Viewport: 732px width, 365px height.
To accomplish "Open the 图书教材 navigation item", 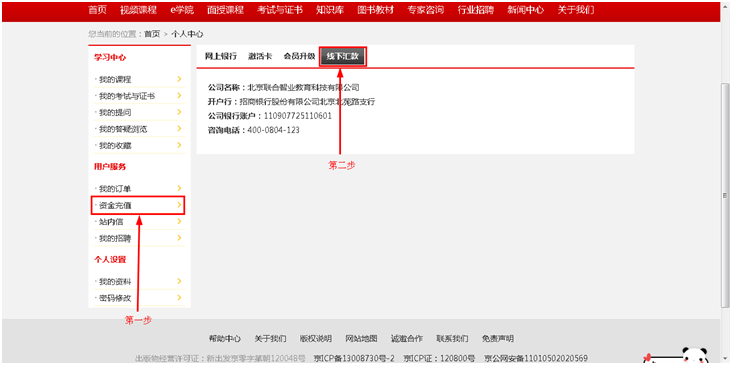I will click(375, 10).
